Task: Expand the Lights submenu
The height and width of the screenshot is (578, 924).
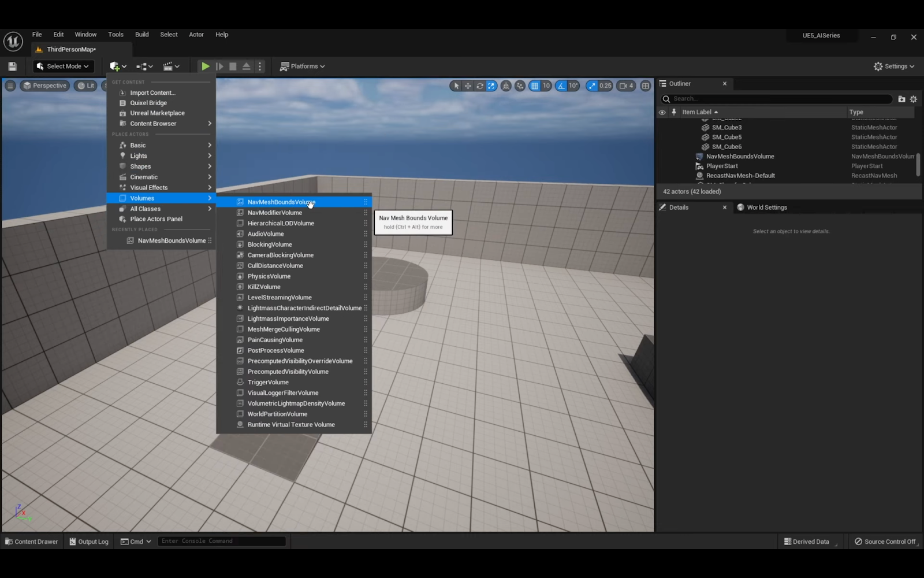Action: [x=162, y=156]
